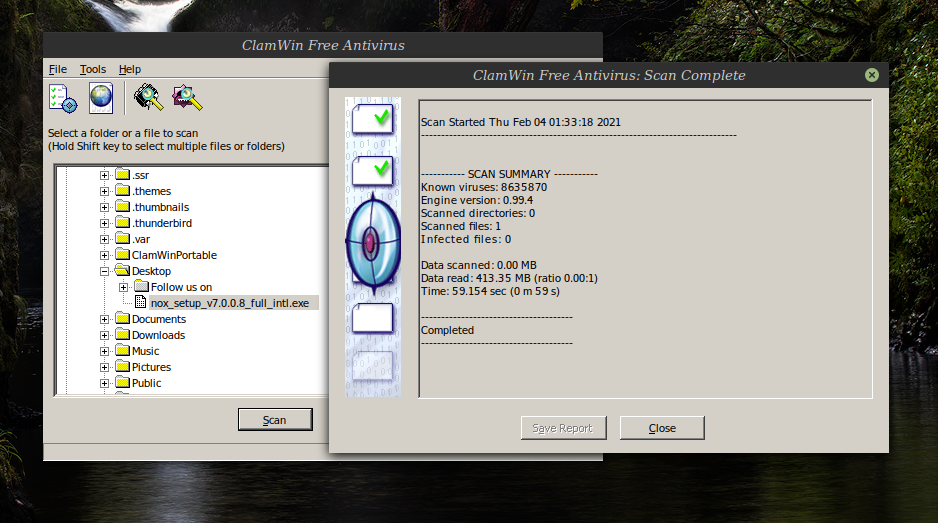
Task: Expand the Music folder node
Action: pyautogui.click(x=104, y=351)
